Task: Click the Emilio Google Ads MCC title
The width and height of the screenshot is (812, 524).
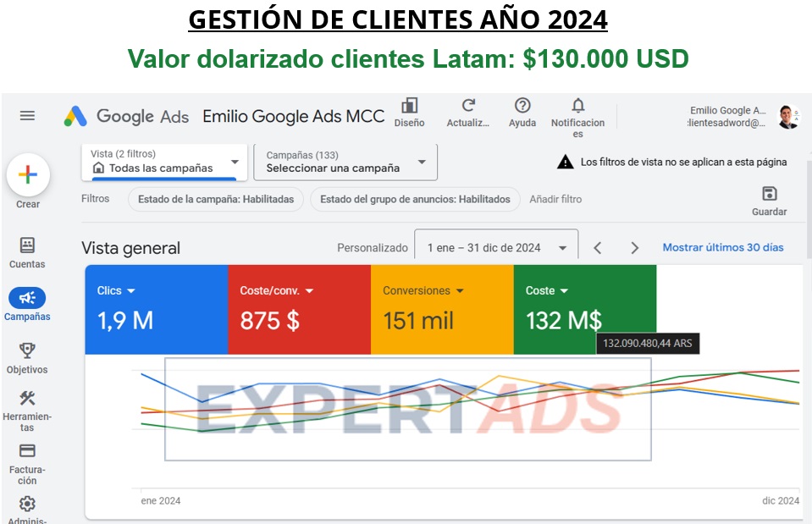Action: (294, 116)
